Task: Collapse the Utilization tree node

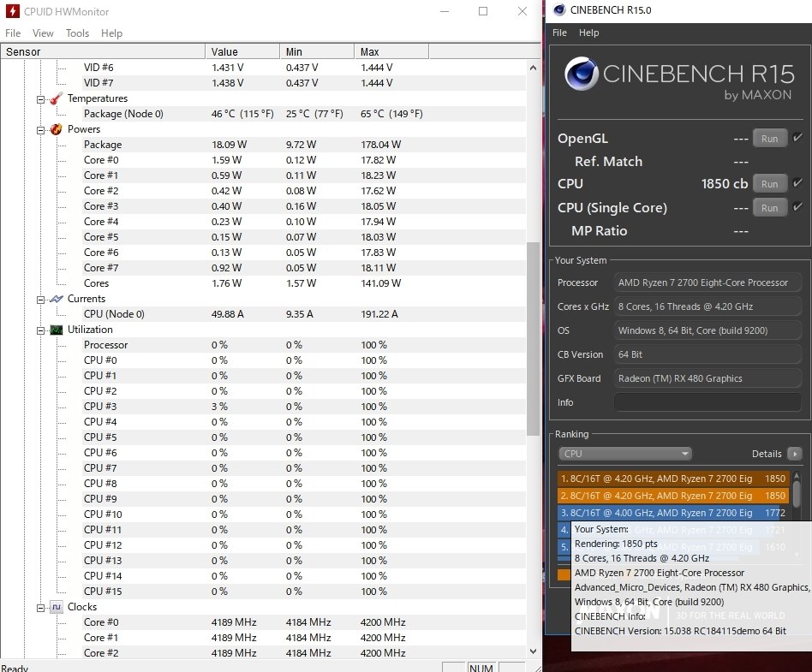Action: (40, 330)
